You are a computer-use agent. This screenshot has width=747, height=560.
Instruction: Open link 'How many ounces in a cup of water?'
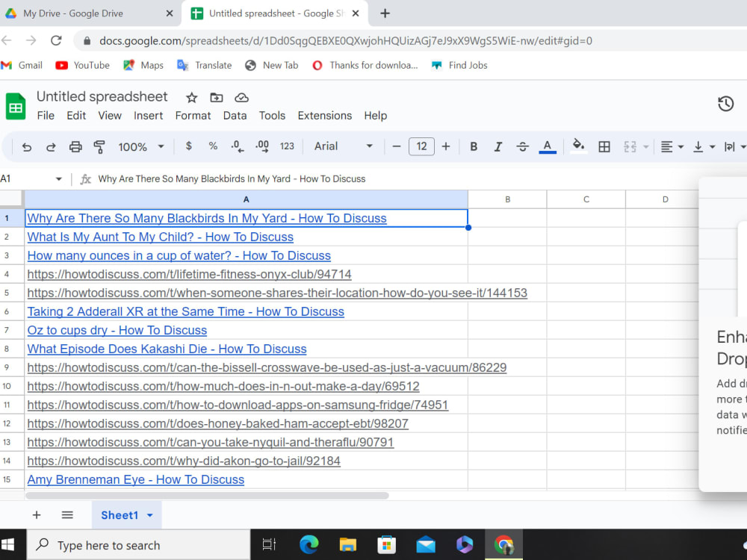pyautogui.click(x=179, y=255)
